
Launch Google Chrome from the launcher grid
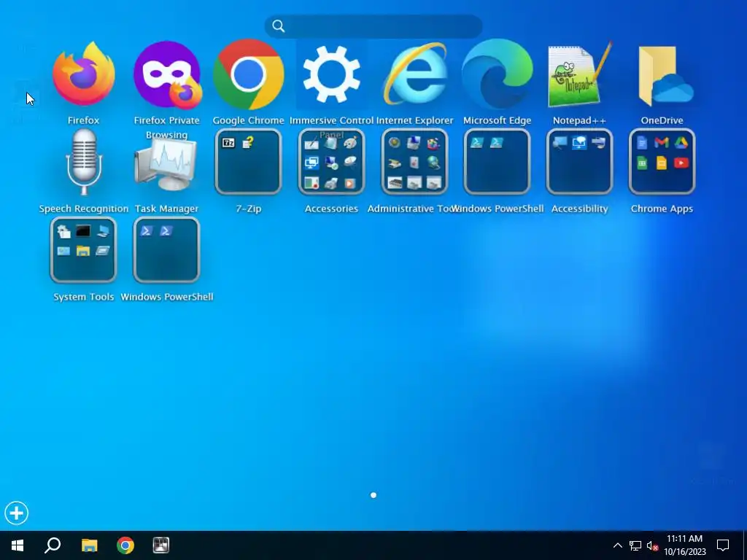tap(248, 74)
